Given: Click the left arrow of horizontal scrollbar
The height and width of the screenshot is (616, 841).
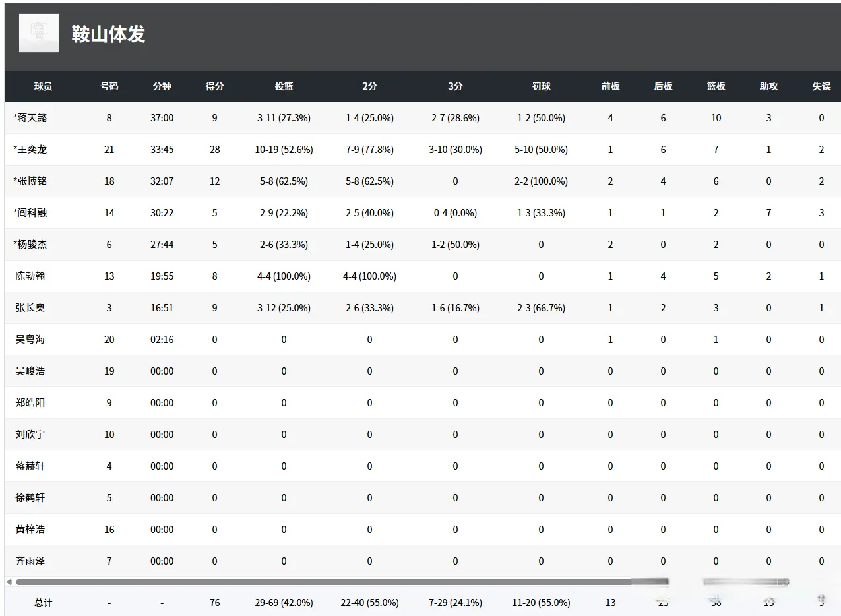Looking at the screenshot, I should (x=9, y=582).
